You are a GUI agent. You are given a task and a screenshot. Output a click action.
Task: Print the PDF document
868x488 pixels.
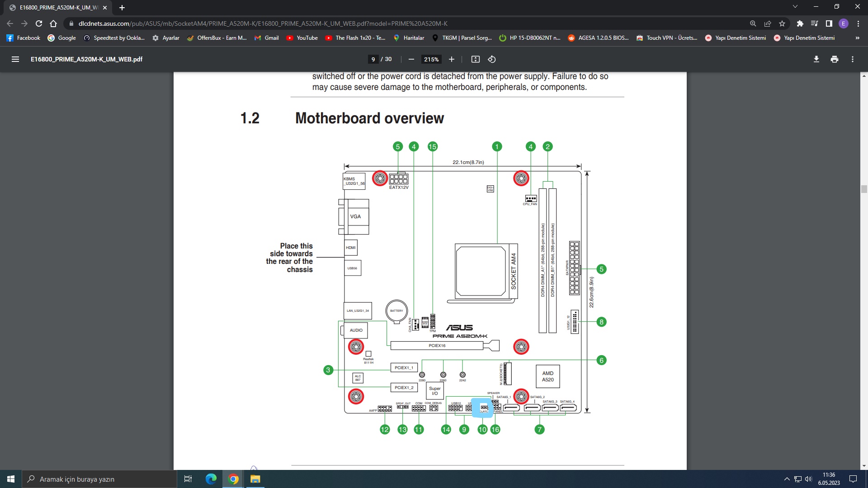point(834,59)
